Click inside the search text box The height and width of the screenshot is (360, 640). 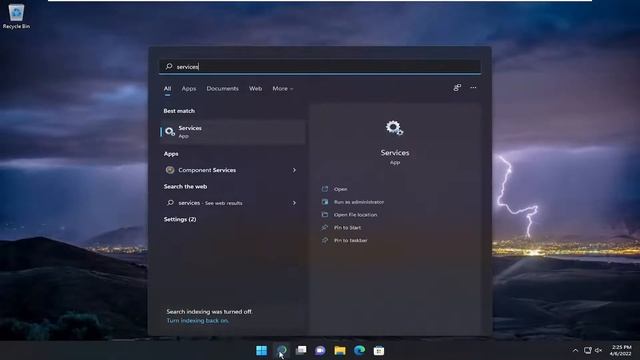320,67
